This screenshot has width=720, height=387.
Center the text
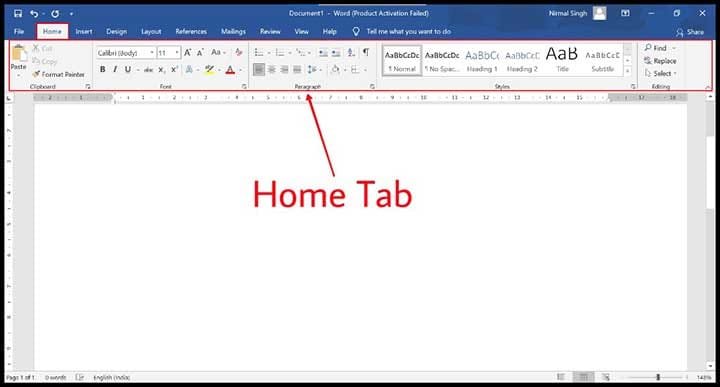click(272, 69)
